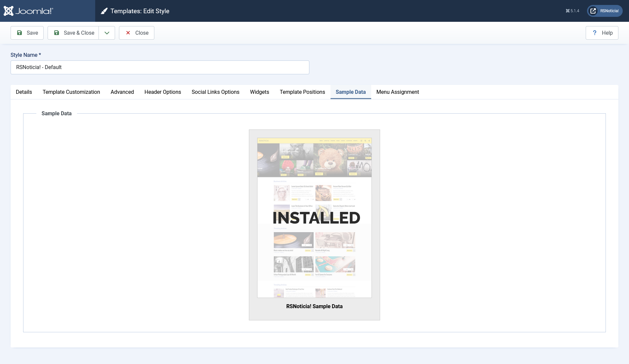Click the installed sample data preview thumbnail

tap(314, 218)
